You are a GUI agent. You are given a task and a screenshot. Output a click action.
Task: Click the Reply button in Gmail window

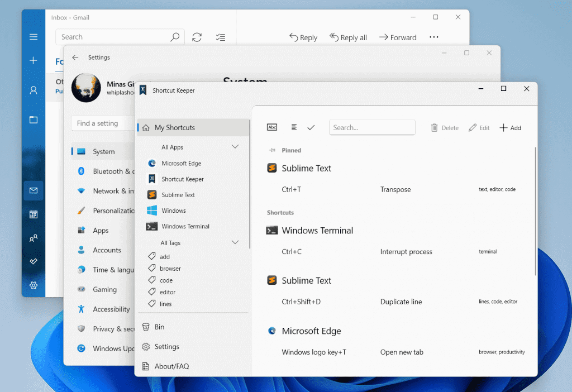pos(303,37)
